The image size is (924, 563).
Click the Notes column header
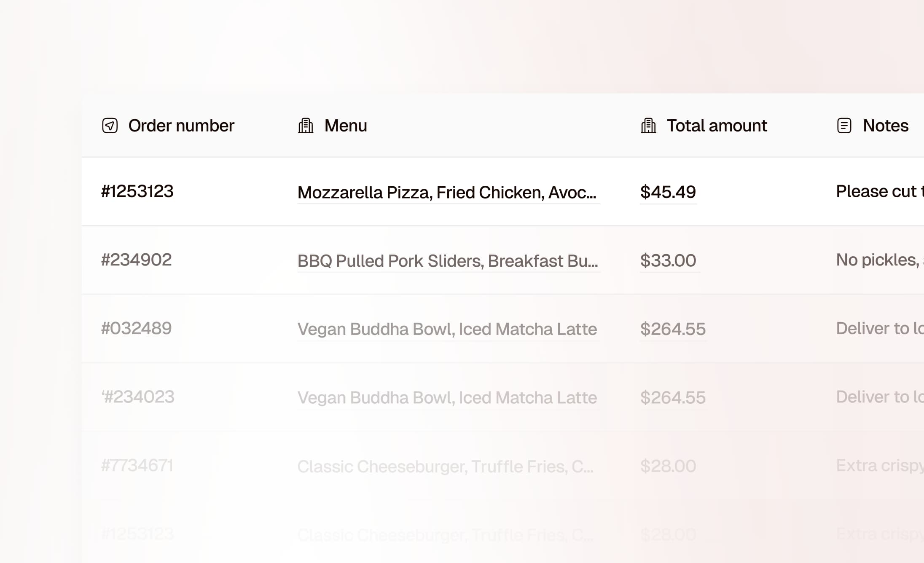(885, 126)
